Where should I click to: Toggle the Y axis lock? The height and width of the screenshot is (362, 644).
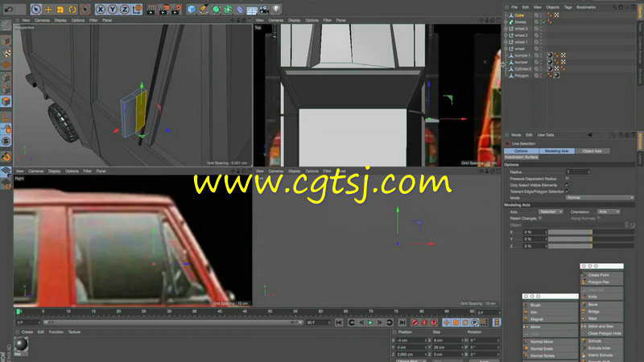pos(113,9)
